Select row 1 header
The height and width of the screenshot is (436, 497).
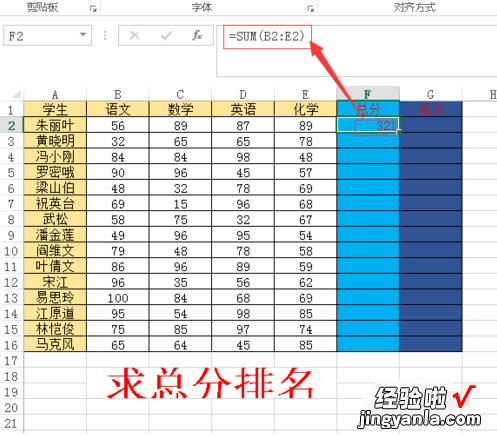click(11, 110)
